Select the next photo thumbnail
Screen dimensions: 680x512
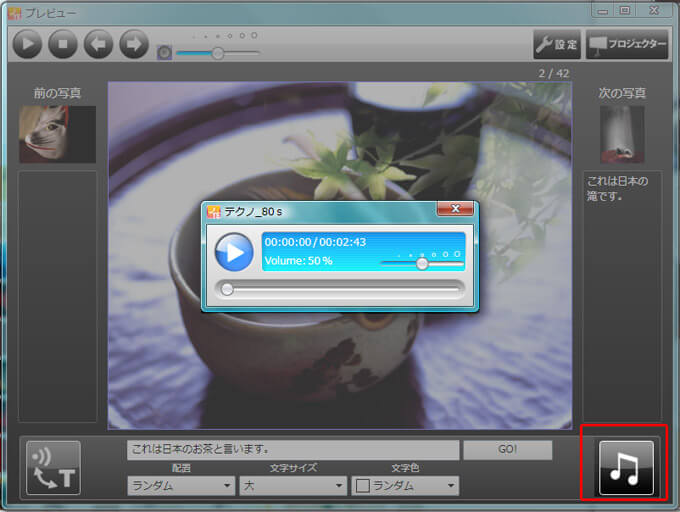point(621,134)
